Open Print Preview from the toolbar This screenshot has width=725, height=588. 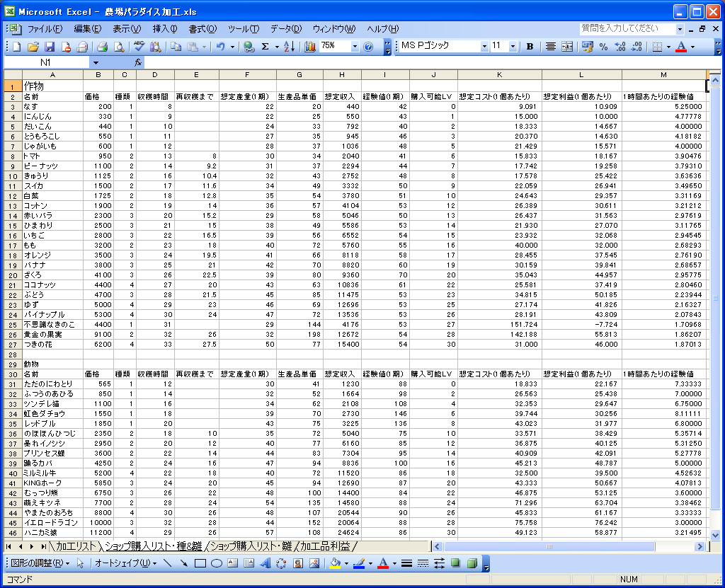119,46
